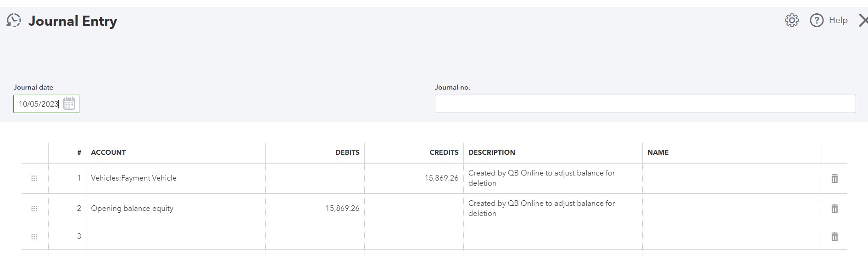The image size is (868, 255).
Task: Open the journal date calendar picker
Action: click(69, 104)
